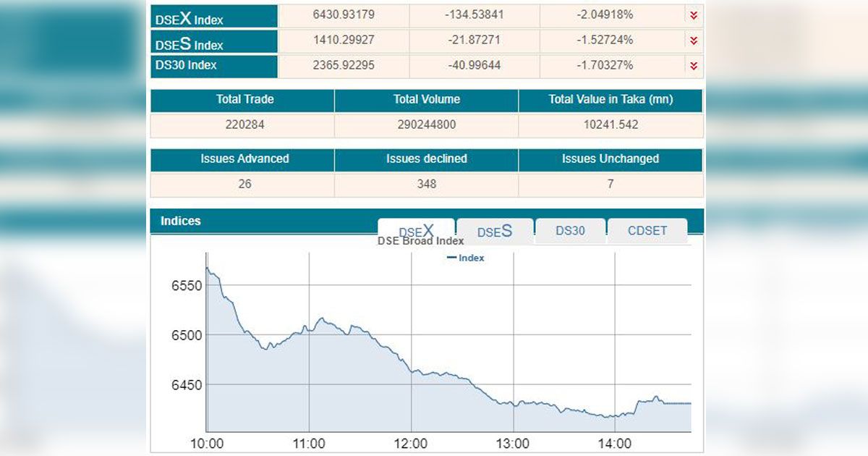Viewport: 868px width, 456px height.
Task: Click the red down-arrow icon in DSEX row
Action: 694,16
